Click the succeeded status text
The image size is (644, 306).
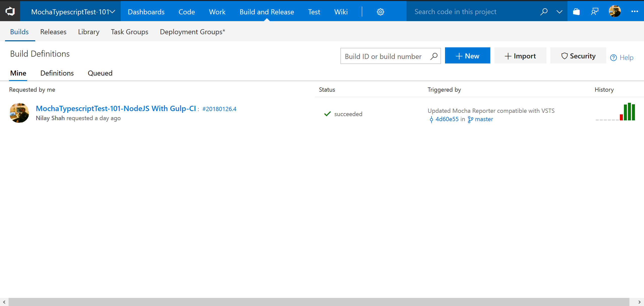click(x=348, y=114)
